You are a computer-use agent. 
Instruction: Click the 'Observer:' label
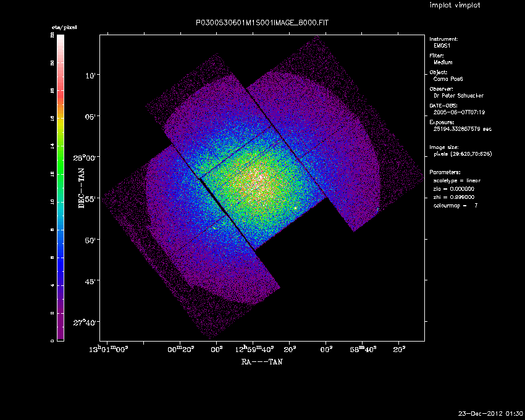click(441, 89)
